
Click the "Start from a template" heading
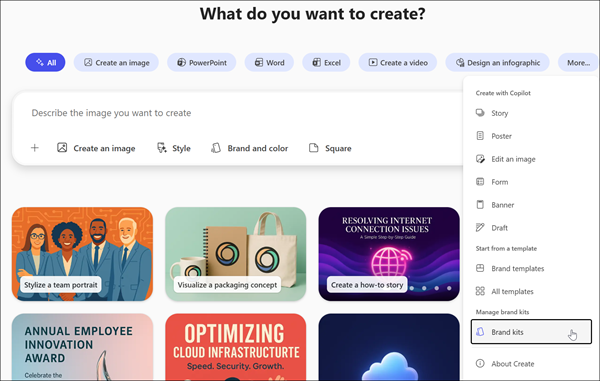coord(506,248)
